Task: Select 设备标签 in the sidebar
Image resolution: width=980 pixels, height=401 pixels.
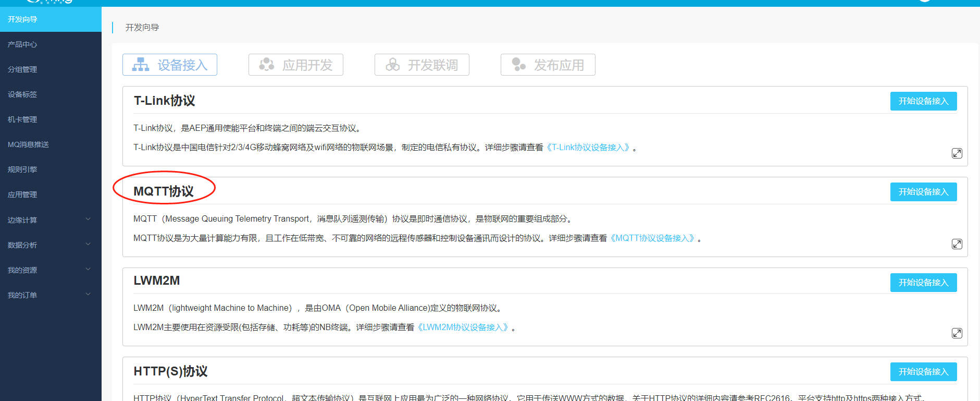Action: (51, 94)
